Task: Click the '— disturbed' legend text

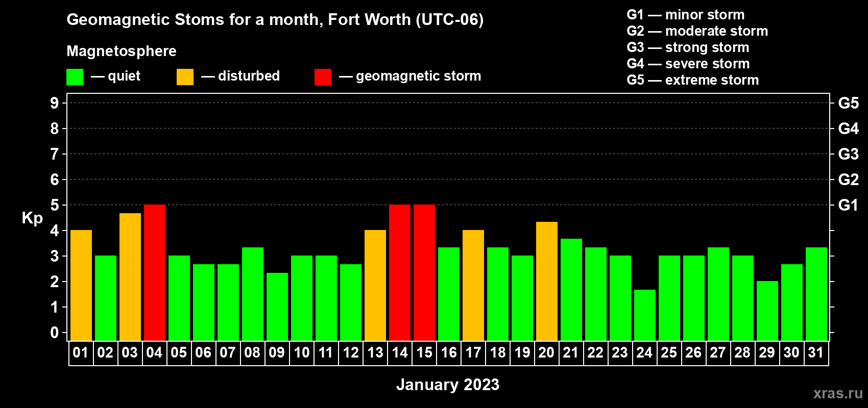Action: point(240,76)
